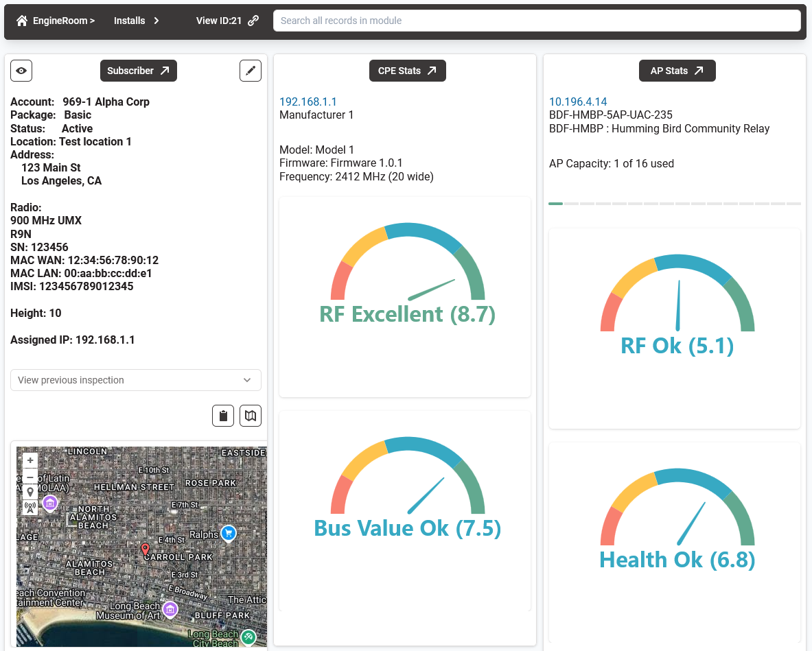The image size is (812, 651).
Task: Zoom in on the map
Action: tap(30, 460)
